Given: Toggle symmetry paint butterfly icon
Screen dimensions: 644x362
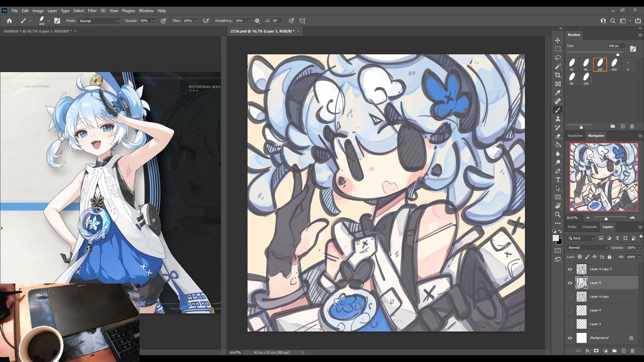Looking at the screenshot, I should pos(303,21).
